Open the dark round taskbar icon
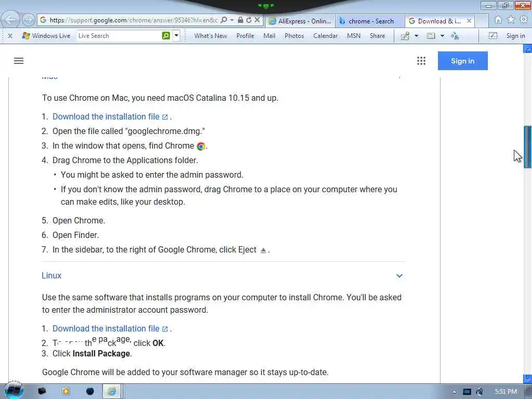The width and height of the screenshot is (532, 399). pyautogui.click(x=90, y=391)
